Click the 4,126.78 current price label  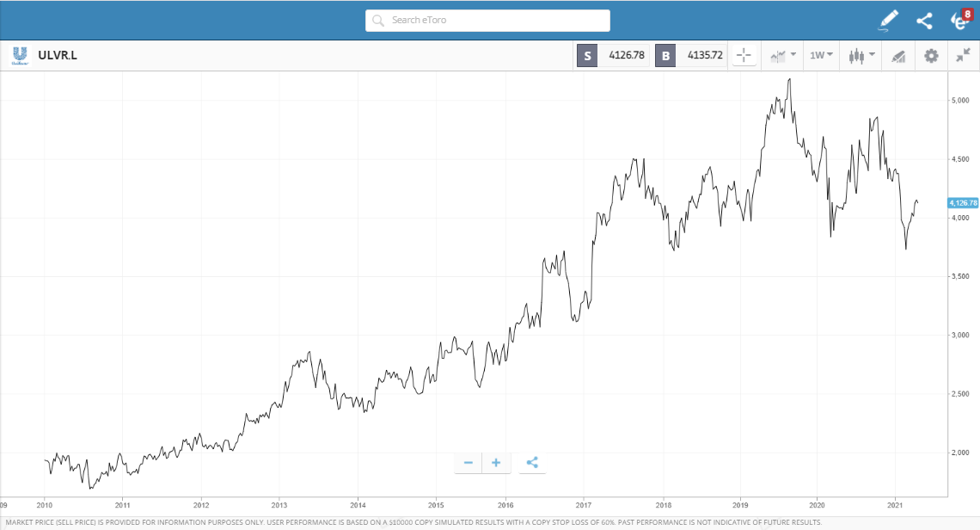point(963,203)
